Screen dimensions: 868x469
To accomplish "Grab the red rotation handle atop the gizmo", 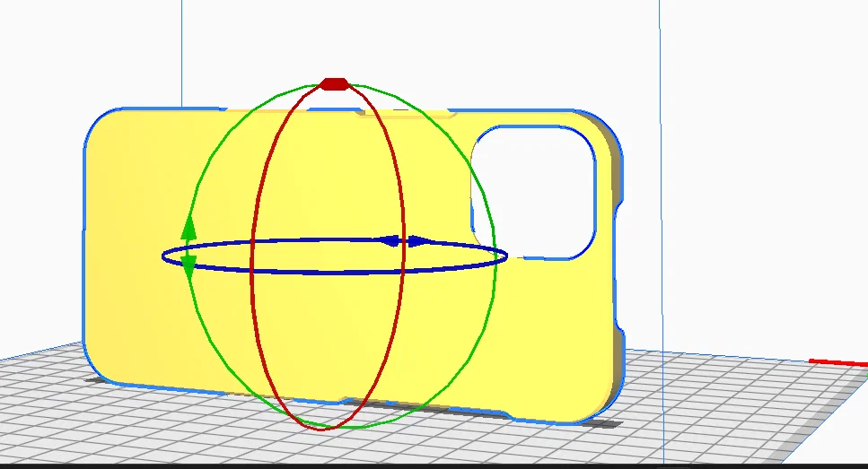I will [334, 84].
